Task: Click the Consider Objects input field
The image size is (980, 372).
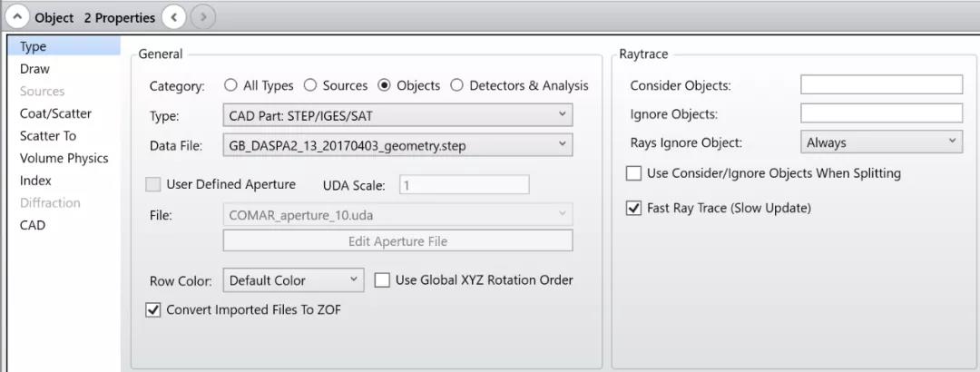Action: [880, 85]
